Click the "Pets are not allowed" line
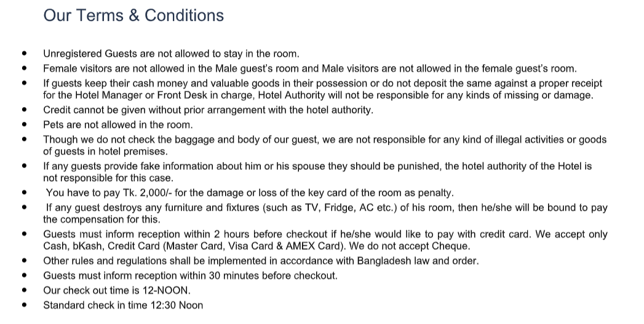This screenshot has width=644, height=324. click(x=117, y=124)
